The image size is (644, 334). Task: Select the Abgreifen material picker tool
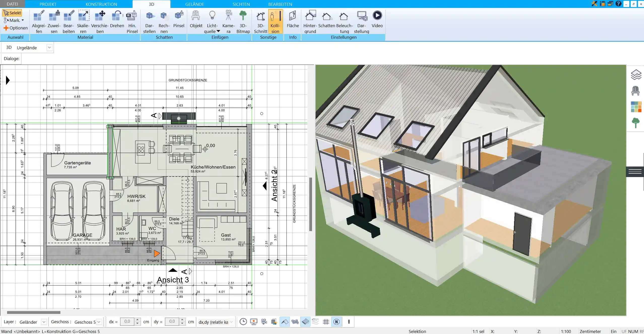(x=39, y=22)
